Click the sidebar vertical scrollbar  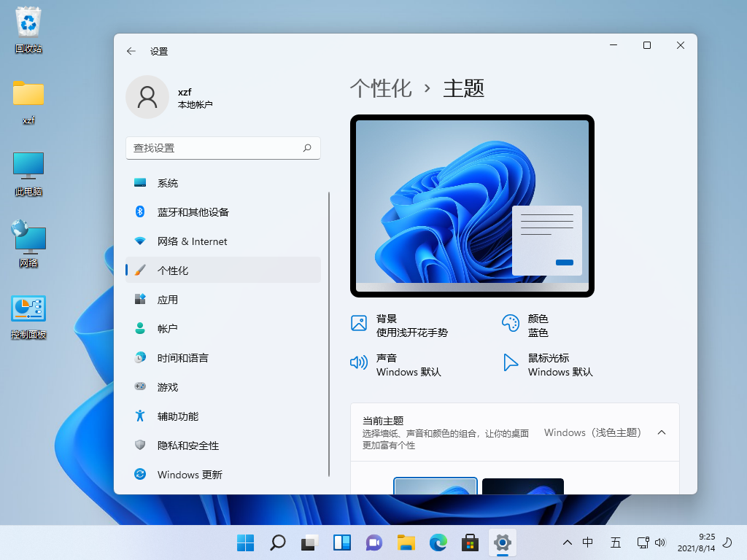tap(329, 334)
